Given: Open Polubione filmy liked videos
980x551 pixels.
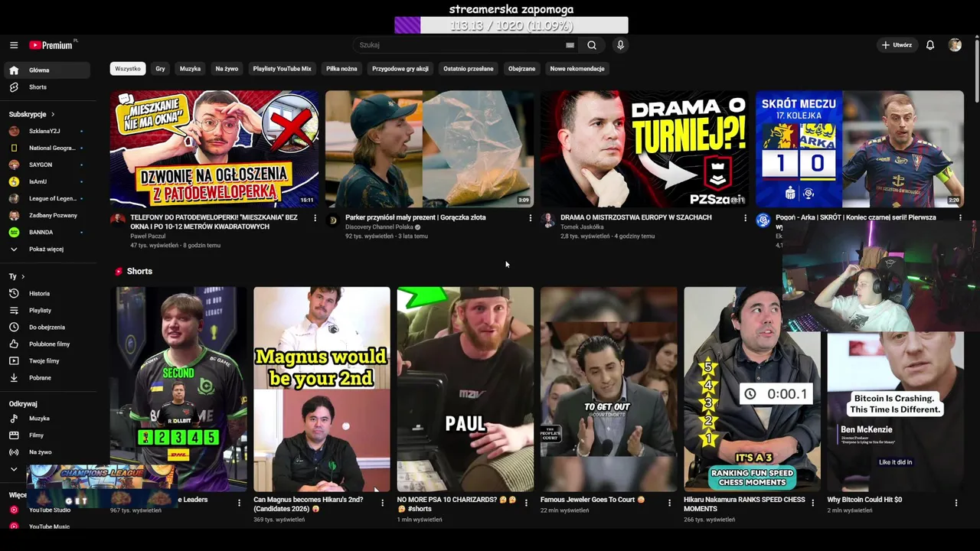Looking at the screenshot, I should pos(46,344).
